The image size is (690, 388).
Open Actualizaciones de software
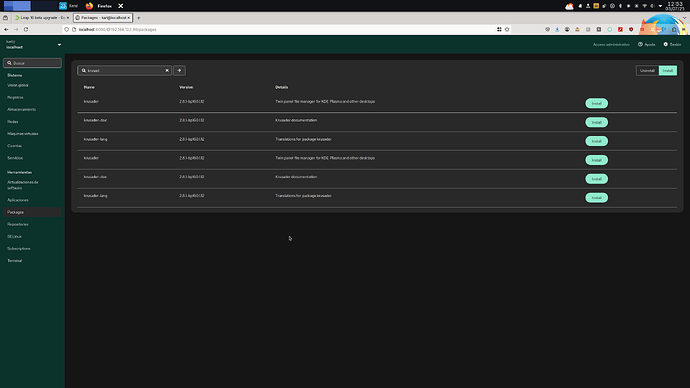23,185
